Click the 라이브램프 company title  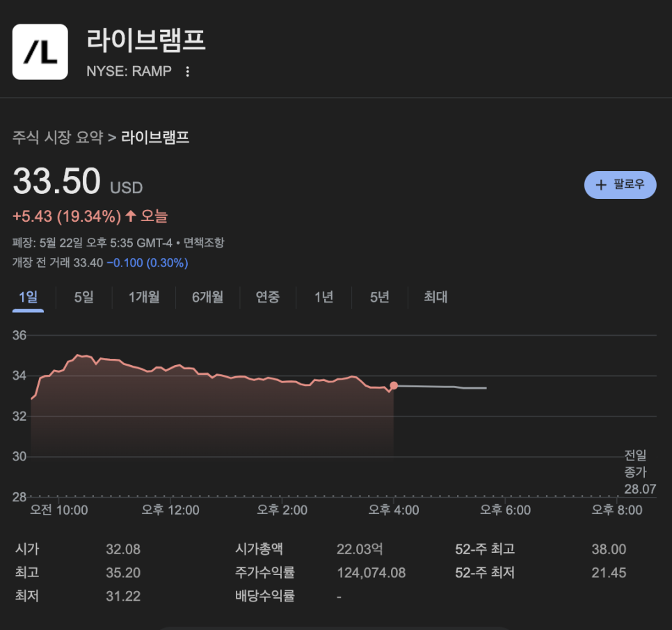coord(146,41)
